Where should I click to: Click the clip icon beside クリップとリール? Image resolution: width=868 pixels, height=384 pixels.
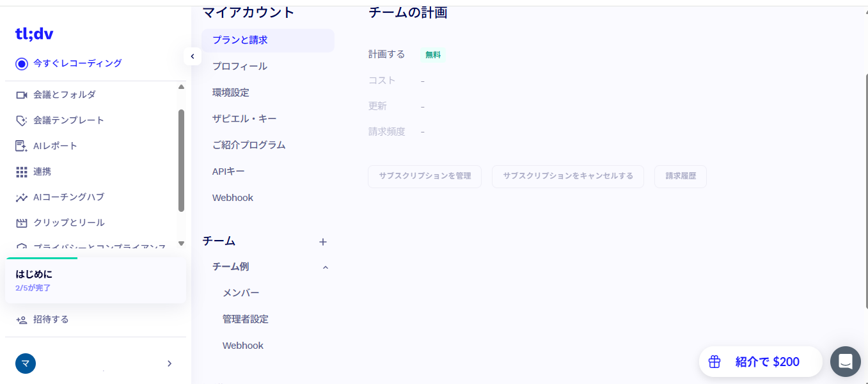pos(22,223)
